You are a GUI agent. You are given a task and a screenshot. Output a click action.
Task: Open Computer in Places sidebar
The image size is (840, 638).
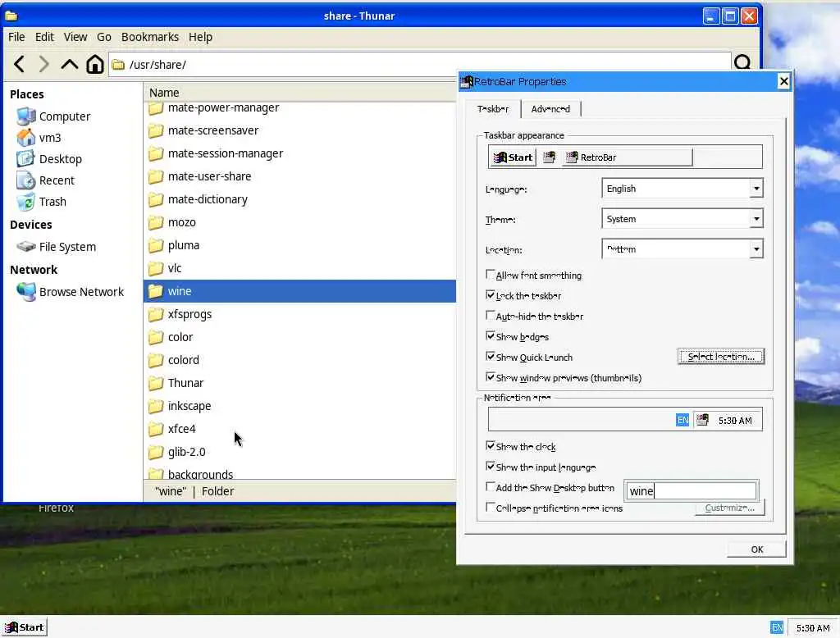53,116
